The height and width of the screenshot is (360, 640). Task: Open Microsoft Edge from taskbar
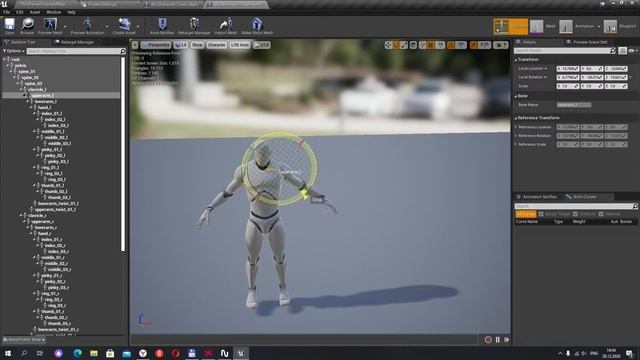point(77,353)
